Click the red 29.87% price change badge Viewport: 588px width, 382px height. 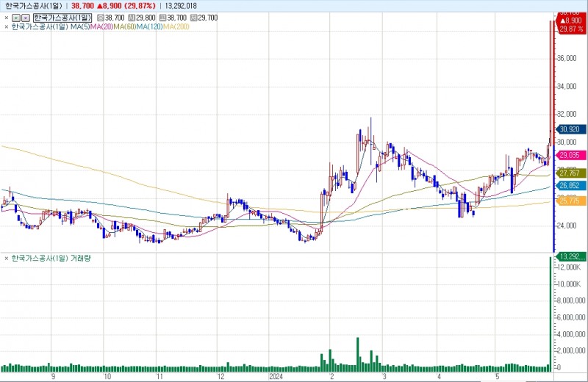point(571,29)
